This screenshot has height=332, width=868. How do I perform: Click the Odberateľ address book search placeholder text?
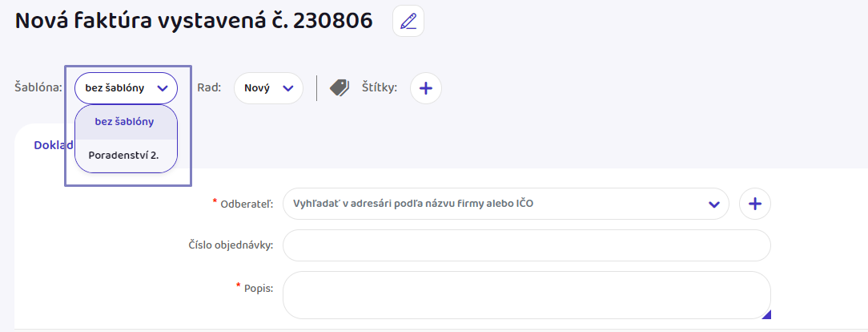click(413, 204)
